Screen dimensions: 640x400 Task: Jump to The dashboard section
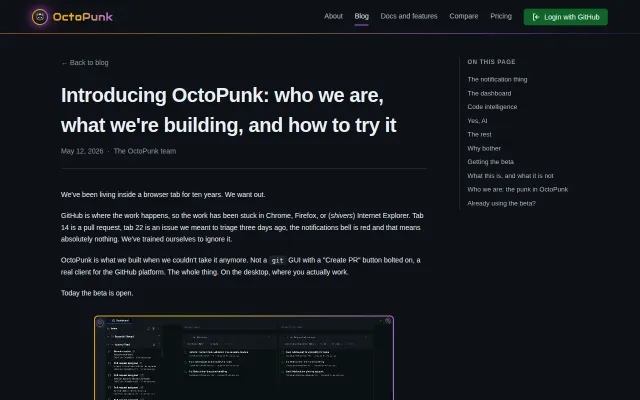pyautogui.click(x=489, y=93)
